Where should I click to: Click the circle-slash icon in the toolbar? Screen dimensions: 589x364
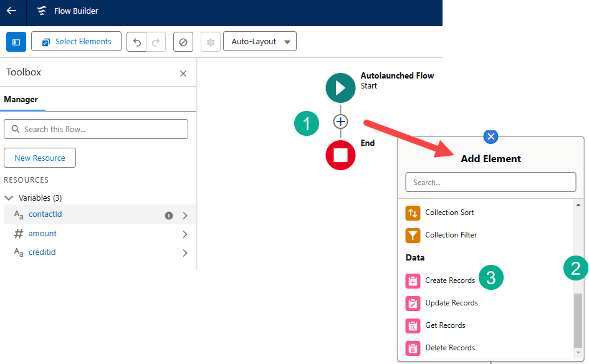(x=183, y=42)
